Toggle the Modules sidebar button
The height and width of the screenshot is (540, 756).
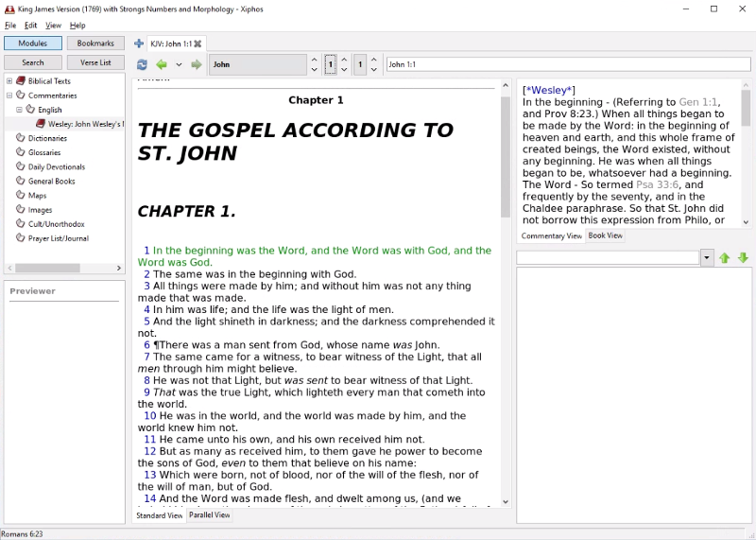[x=33, y=44]
